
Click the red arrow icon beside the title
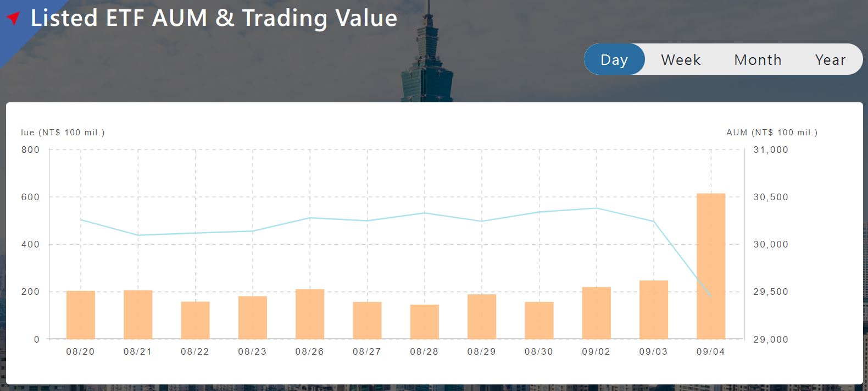click(x=14, y=18)
